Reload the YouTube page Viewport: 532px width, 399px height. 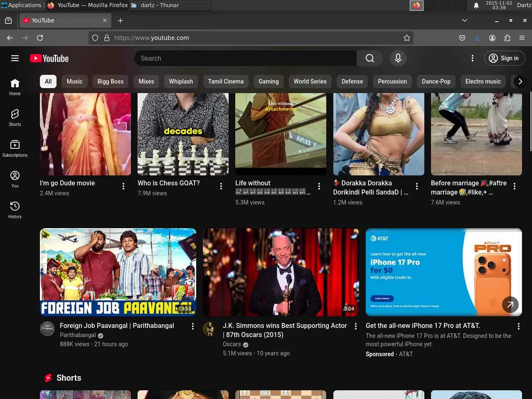(40, 38)
